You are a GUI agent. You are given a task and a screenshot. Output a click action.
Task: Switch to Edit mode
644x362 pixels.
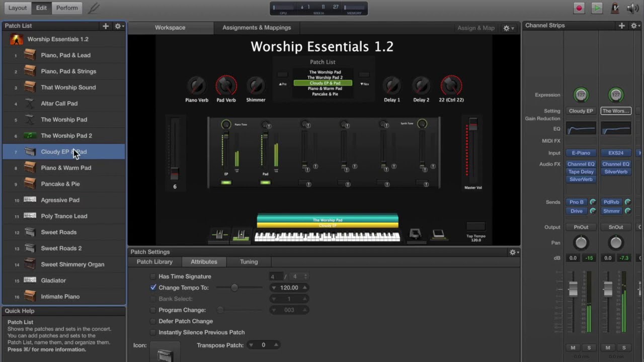(x=41, y=8)
